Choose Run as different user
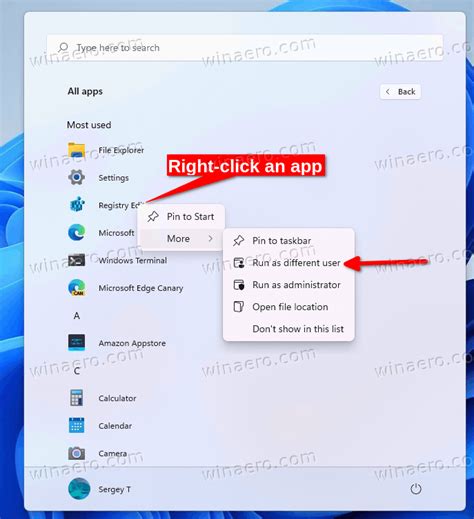474x519 pixels. (x=289, y=263)
